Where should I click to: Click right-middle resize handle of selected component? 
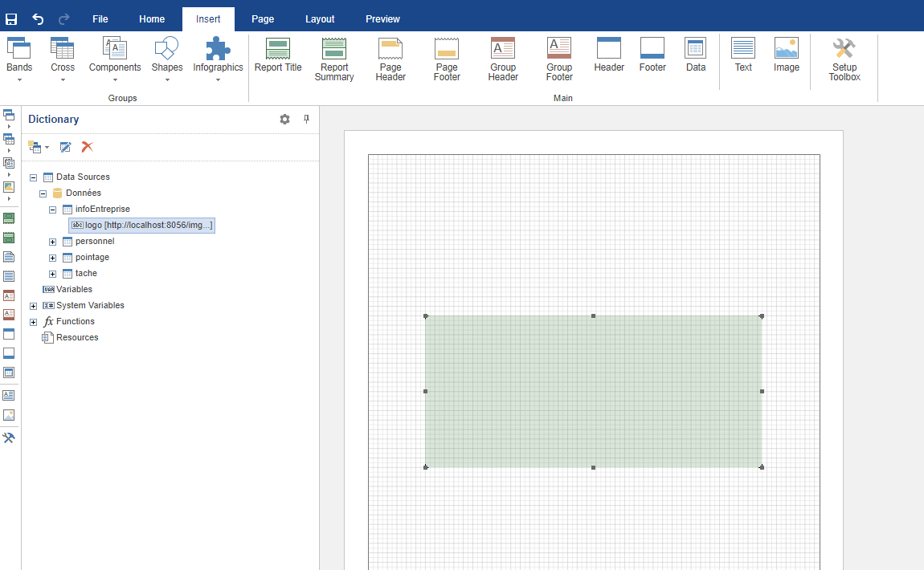click(762, 392)
